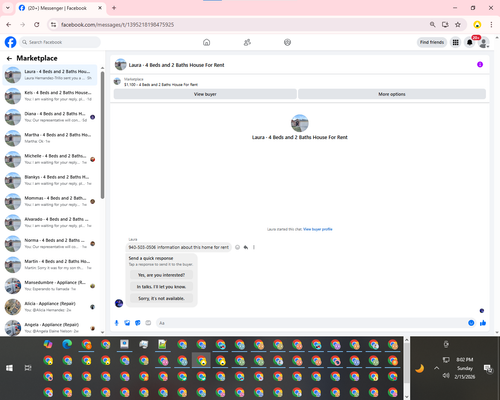Open the Alvarado 4 Beds conversation
The height and width of the screenshot is (400, 500).
click(x=50, y=222)
